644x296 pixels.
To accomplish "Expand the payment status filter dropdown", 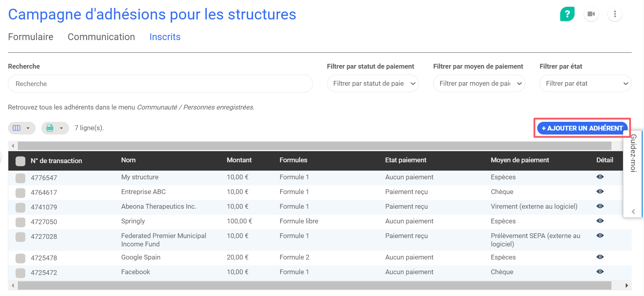I will click(x=372, y=84).
